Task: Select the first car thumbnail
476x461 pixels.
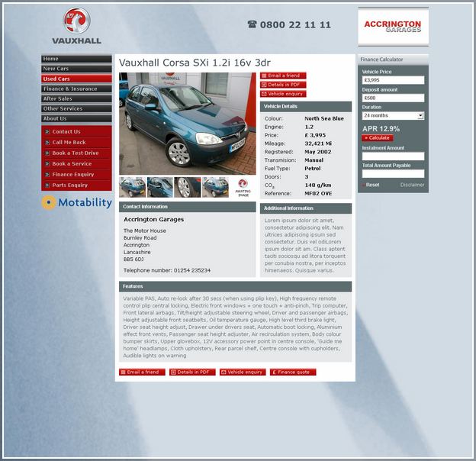Action: [x=133, y=187]
